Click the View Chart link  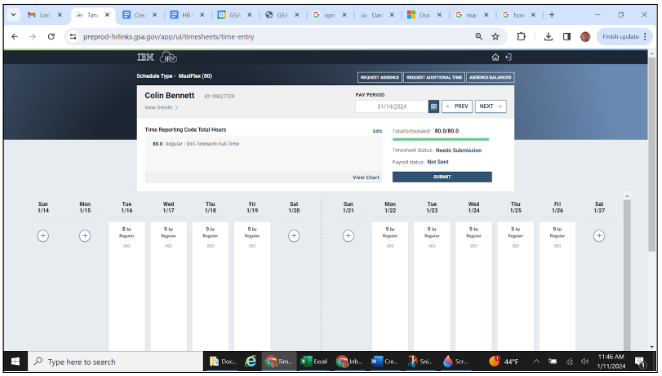point(366,178)
